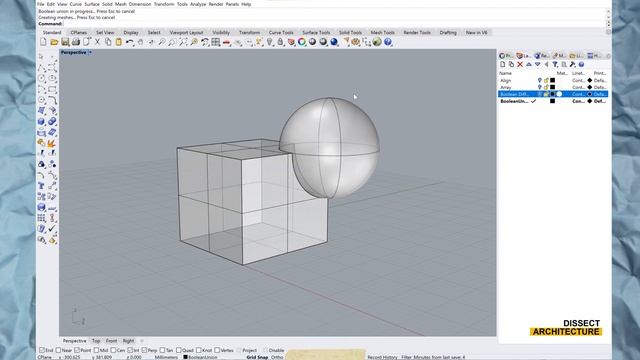This screenshot has height=360, width=640.
Task: Open the Millimeters units status bar menu
Action: [166, 357]
